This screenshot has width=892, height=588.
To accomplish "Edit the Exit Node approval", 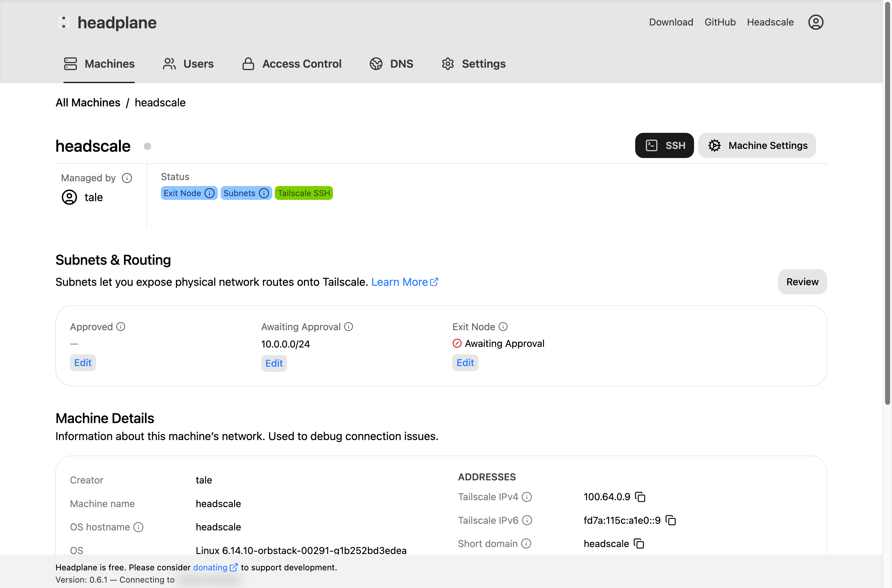I will point(465,363).
